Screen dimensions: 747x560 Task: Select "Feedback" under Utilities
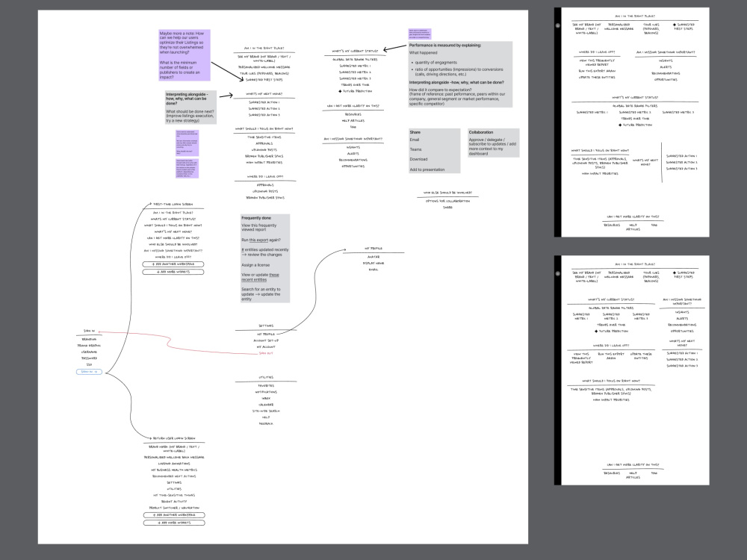(266, 423)
